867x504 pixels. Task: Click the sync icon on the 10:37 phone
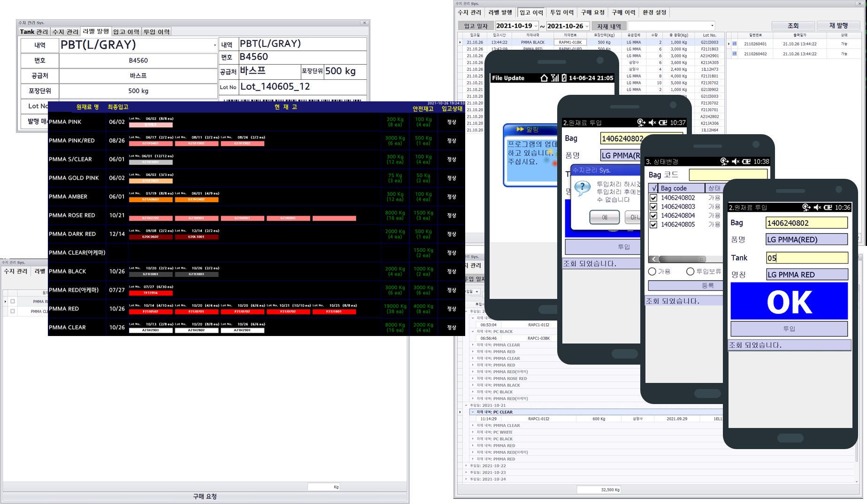point(641,122)
